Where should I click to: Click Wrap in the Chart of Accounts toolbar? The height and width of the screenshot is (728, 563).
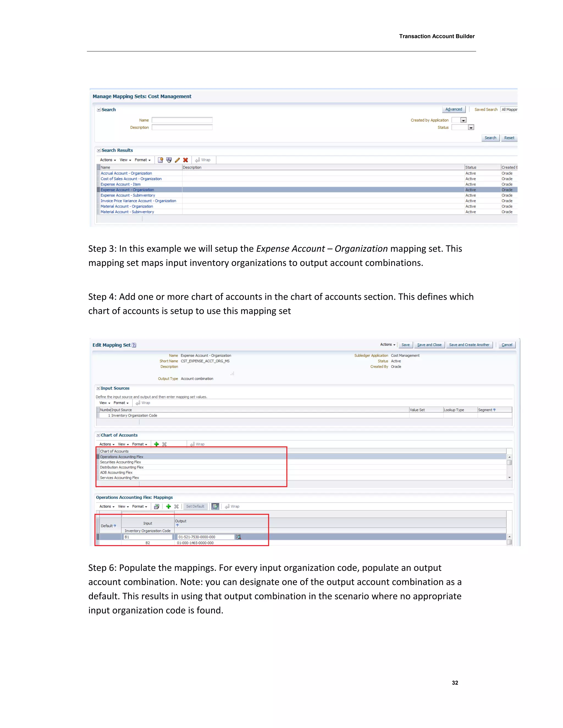(197, 444)
